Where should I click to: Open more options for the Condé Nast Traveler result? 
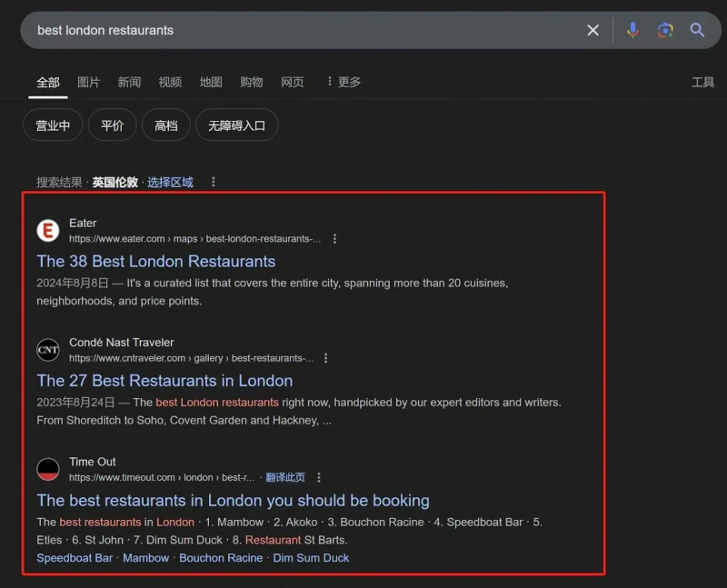(326, 358)
